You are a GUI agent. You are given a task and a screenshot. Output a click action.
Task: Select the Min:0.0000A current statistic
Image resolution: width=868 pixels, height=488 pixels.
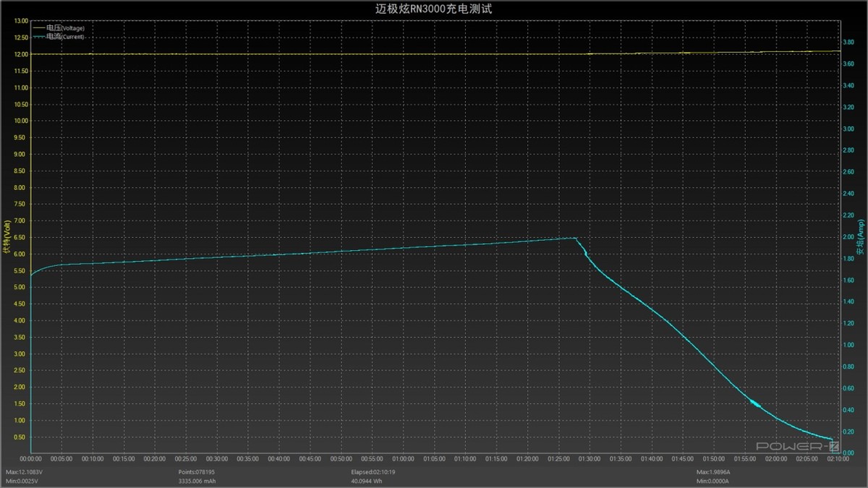713,480
